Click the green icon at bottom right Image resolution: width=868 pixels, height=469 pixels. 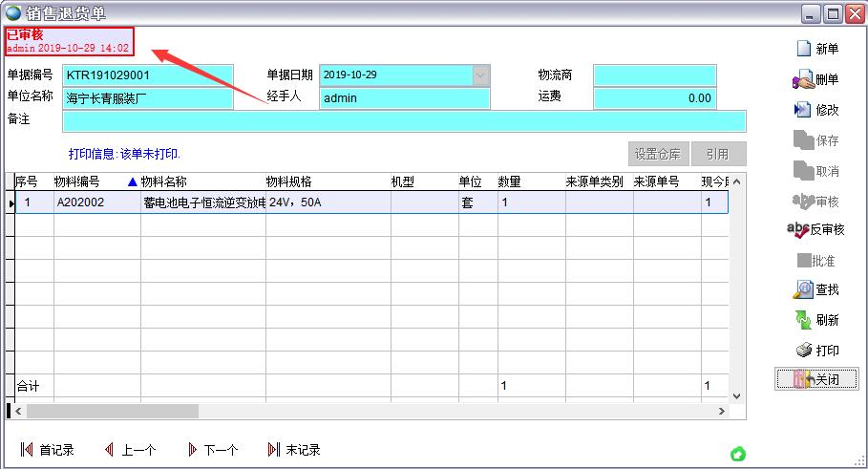tap(737, 454)
